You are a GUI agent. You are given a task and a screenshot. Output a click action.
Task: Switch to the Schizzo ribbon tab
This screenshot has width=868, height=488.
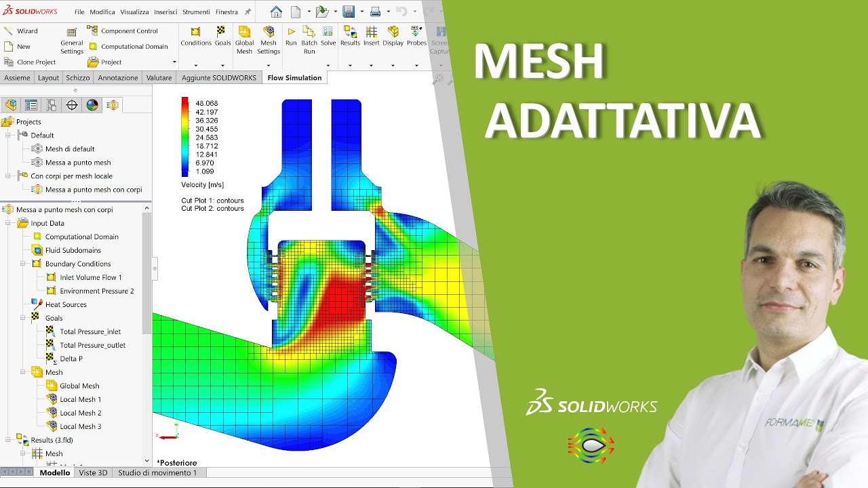[78, 77]
